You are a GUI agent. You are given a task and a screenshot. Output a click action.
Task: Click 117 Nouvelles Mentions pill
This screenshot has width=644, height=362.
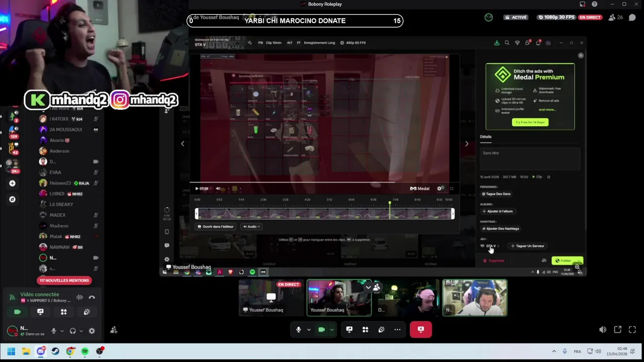point(64,281)
